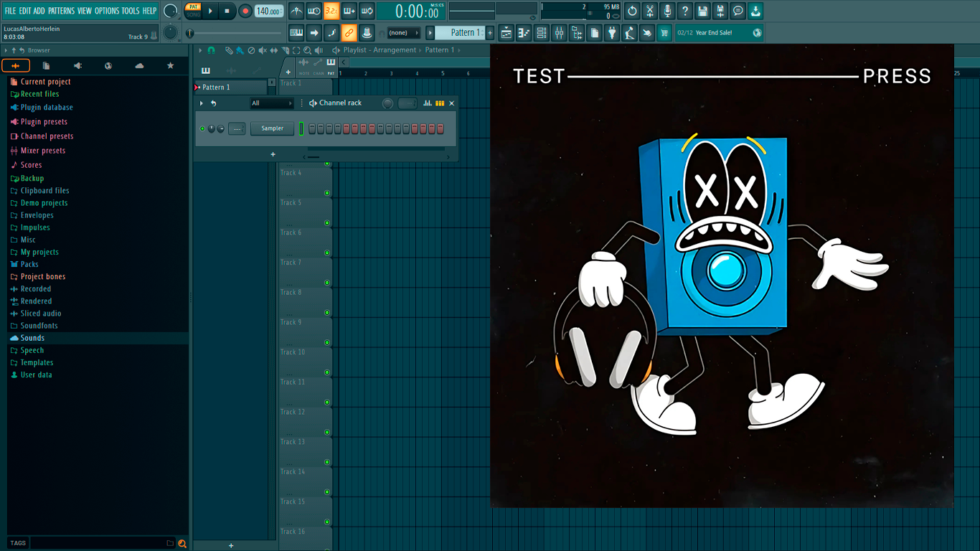The image size is (980, 551).
Task: Click the typing keyboard to piano icon
Action: (x=296, y=32)
